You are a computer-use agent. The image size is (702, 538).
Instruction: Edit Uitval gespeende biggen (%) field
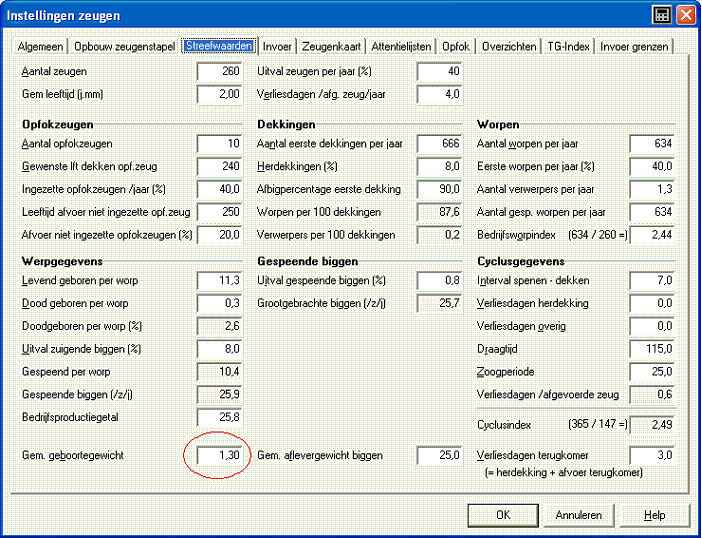pyautogui.click(x=440, y=281)
